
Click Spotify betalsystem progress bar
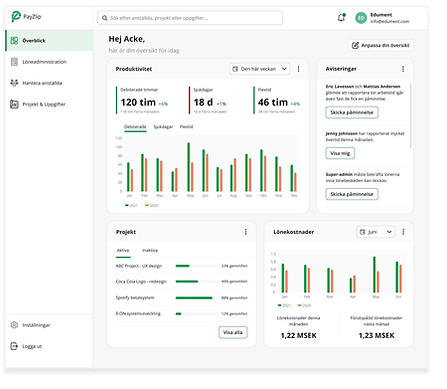(196, 298)
